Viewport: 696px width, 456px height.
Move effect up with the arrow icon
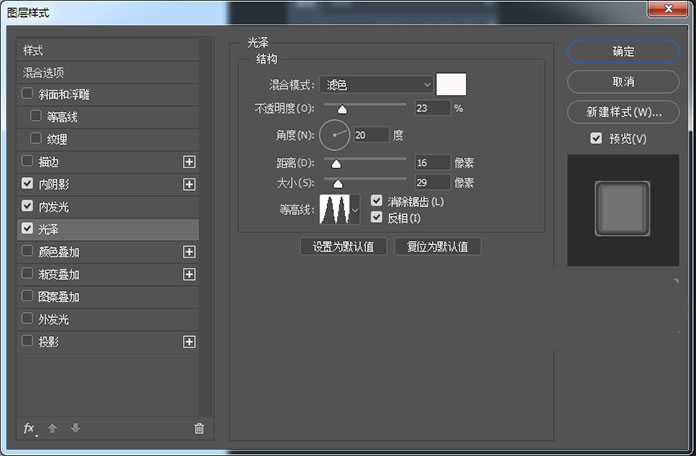click(52, 428)
